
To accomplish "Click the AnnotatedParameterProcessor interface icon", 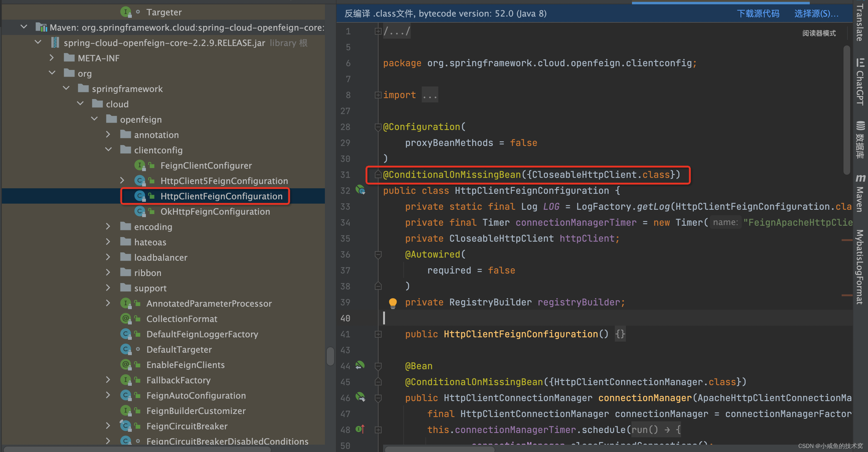I will (x=125, y=303).
